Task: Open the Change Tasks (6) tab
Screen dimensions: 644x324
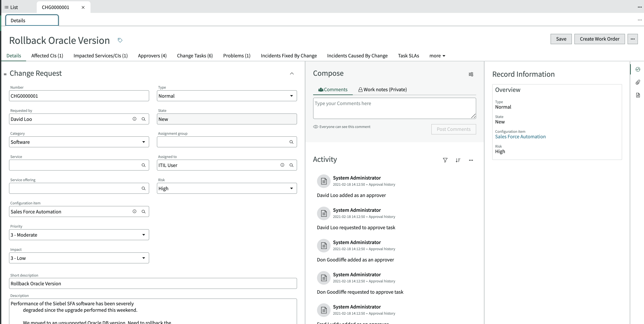Action: (x=195, y=56)
